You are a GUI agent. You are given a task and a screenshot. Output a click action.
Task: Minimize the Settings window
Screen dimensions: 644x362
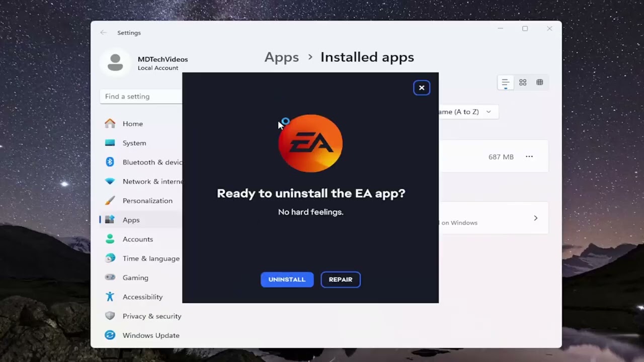coord(501,29)
